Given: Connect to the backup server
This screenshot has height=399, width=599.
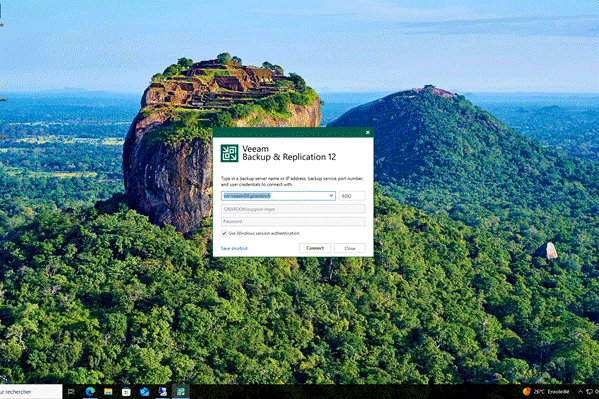Looking at the screenshot, I should (x=315, y=248).
